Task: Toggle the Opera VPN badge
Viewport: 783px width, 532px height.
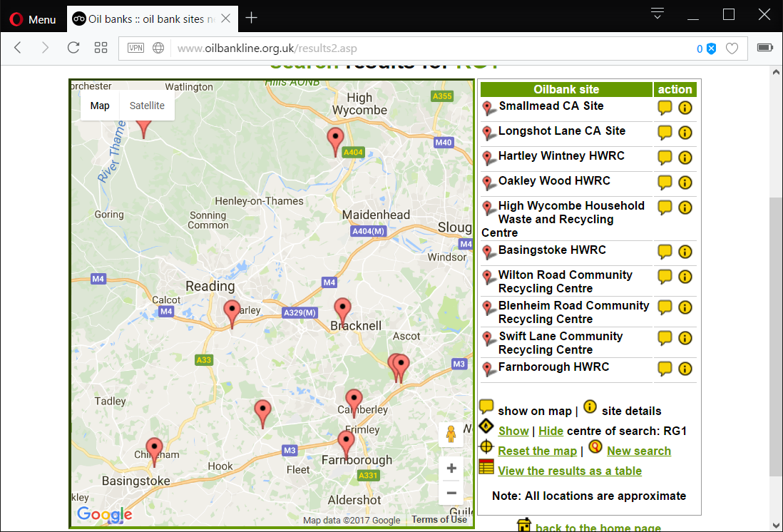Action: (x=135, y=48)
